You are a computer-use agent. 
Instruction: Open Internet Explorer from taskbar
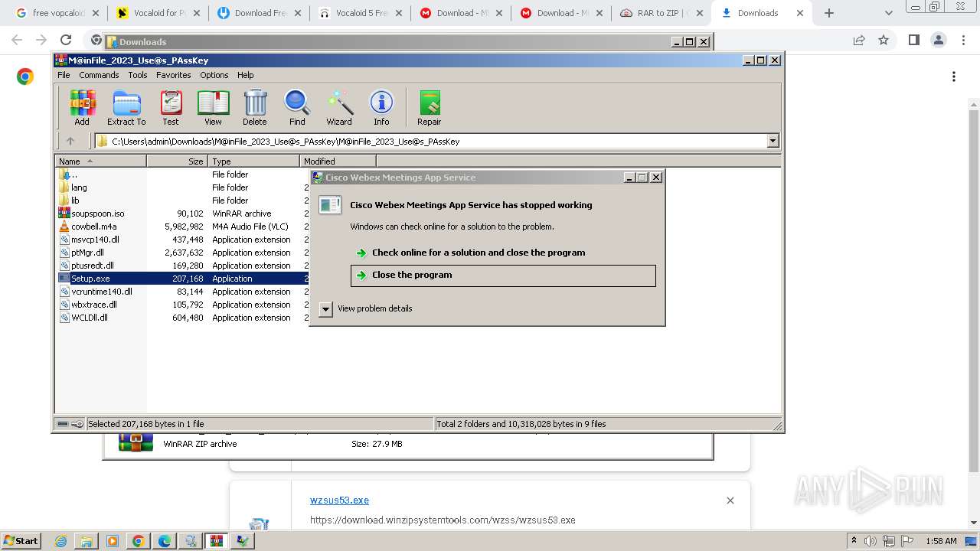61,541
